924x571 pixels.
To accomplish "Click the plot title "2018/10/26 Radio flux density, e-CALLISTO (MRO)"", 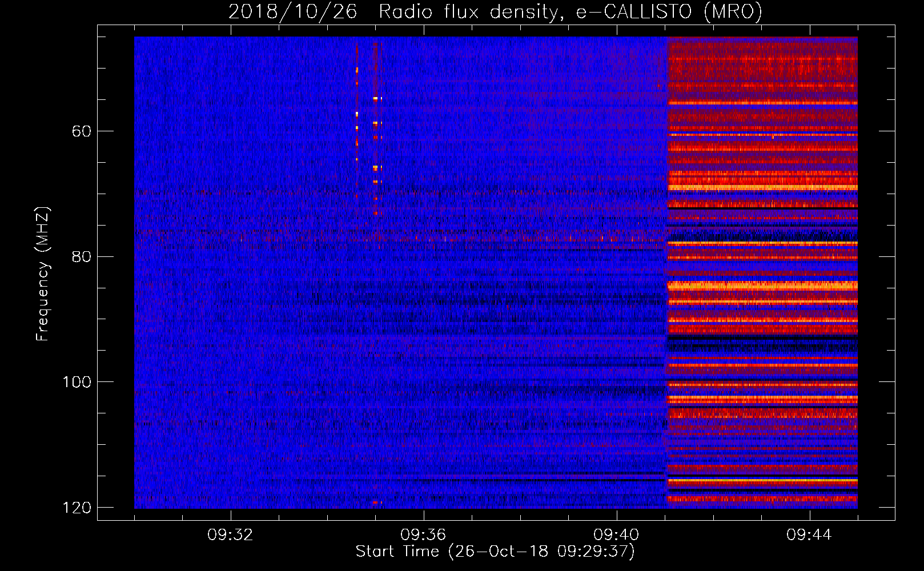I will point(495,11).
